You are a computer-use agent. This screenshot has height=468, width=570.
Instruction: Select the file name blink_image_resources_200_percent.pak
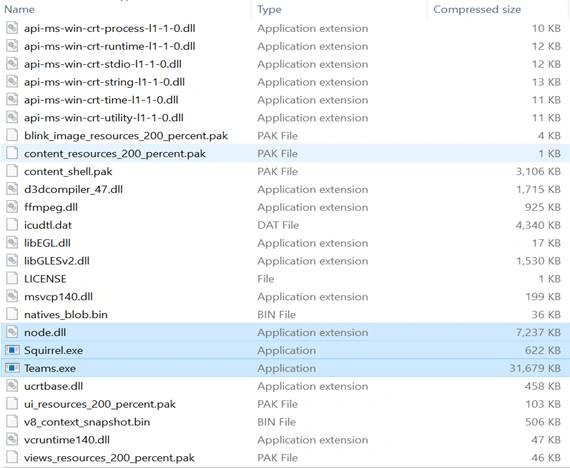click(126, 136)
